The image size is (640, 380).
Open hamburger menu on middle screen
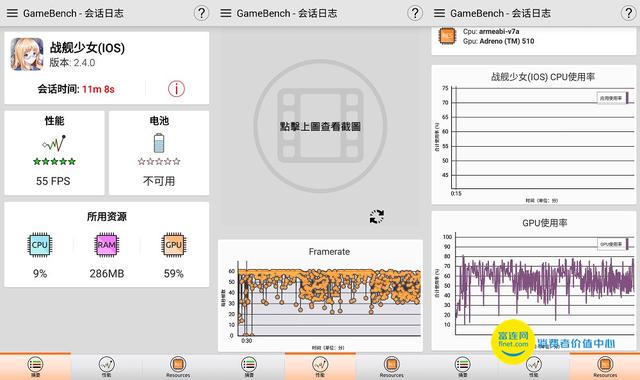click(x=226, y=13)
